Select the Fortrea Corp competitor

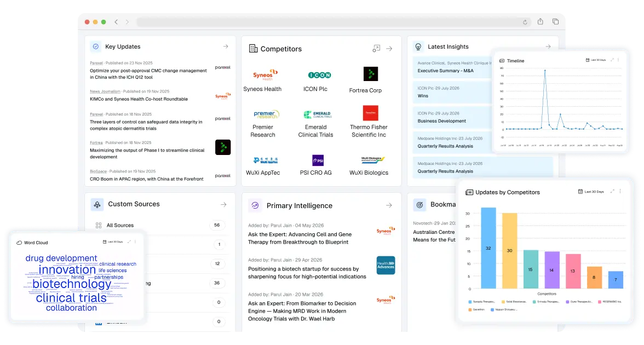pos(366,80)
